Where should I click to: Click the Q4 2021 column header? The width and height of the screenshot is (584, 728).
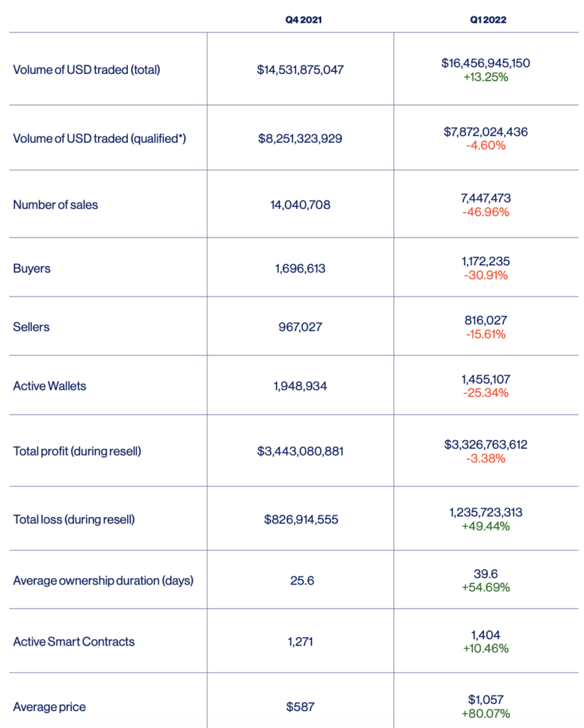[303, 20]
